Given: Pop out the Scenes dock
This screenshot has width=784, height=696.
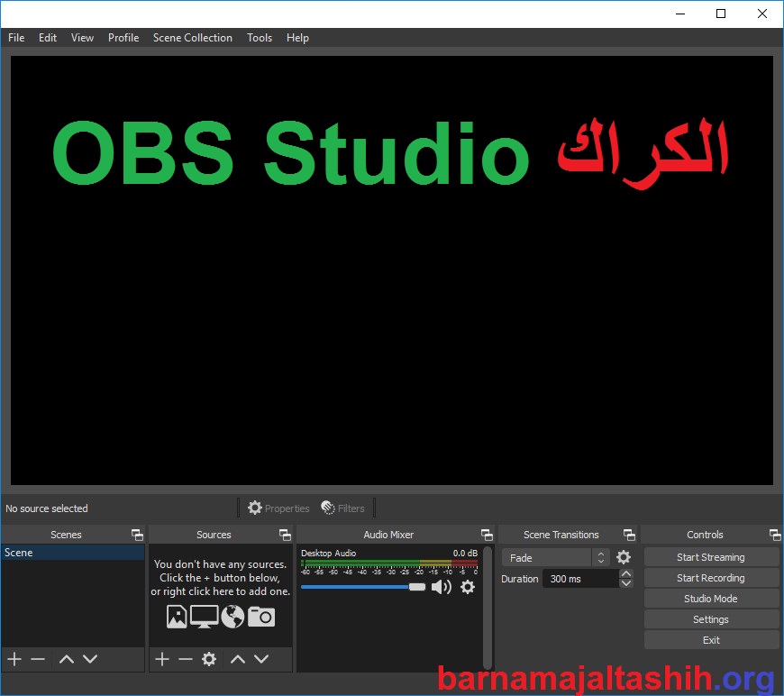Looking at the screenshot, I should [x=137, y=535].
